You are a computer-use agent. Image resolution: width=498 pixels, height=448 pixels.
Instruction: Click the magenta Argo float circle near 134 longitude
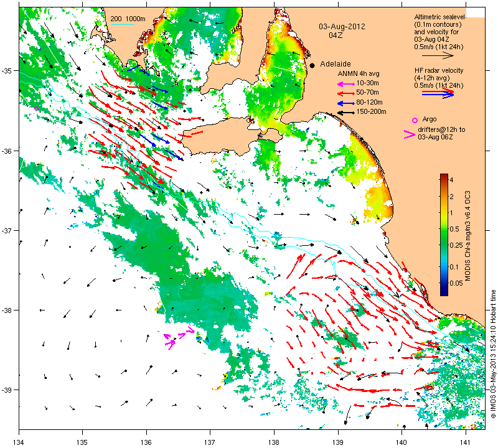36,109
